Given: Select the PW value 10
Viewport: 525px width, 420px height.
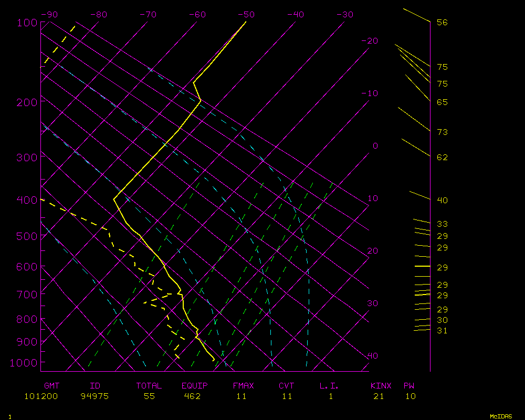Looking at the screenshot, I should (x=411, y=396).
